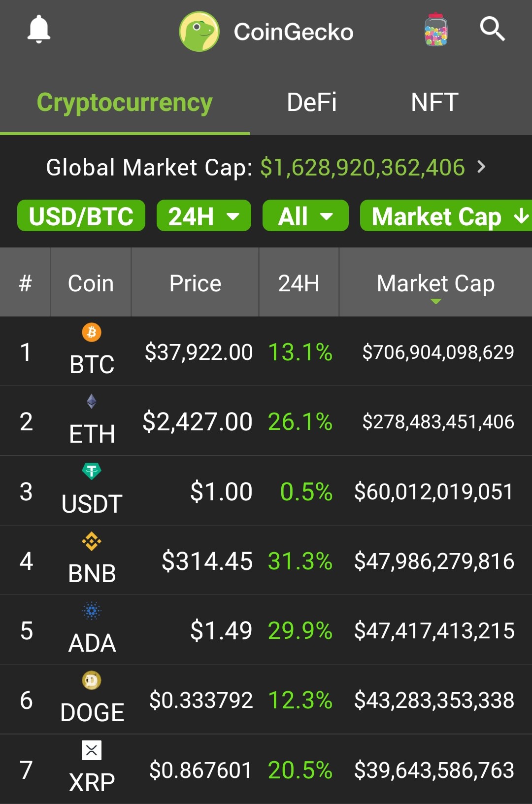
Task: Open the 24H timeframe dropdown
Action: (x=204, y=215)
